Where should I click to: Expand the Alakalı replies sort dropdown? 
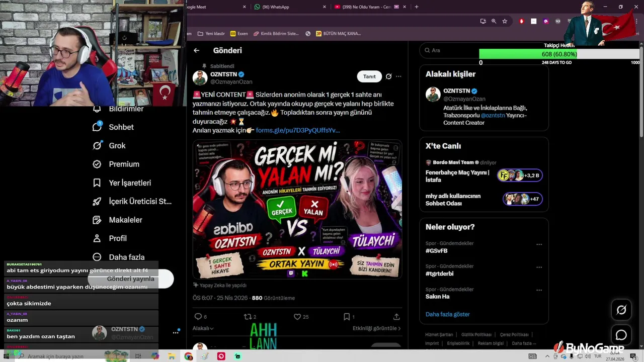203,328
